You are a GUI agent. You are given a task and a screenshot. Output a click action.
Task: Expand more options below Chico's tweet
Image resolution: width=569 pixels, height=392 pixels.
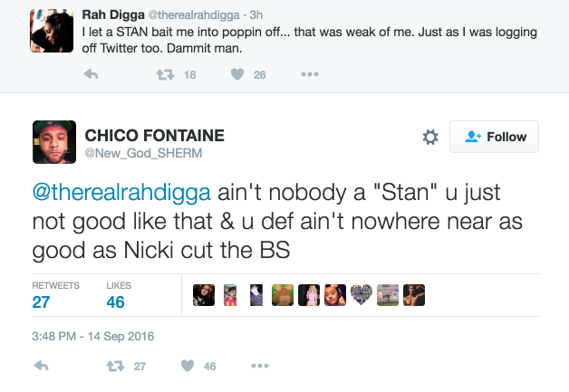pos(260,366)
